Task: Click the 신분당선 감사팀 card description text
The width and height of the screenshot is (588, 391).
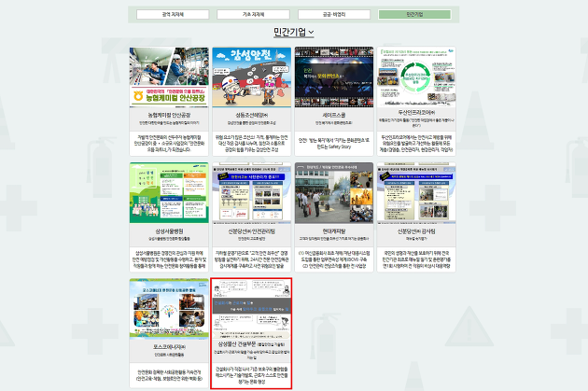Action: coord(416,259)
